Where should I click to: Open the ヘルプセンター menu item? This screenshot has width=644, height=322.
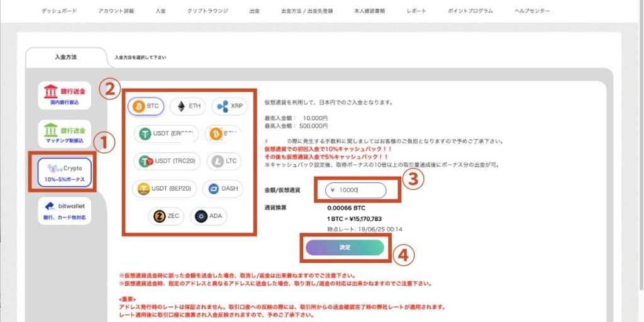tap(532, 11)
